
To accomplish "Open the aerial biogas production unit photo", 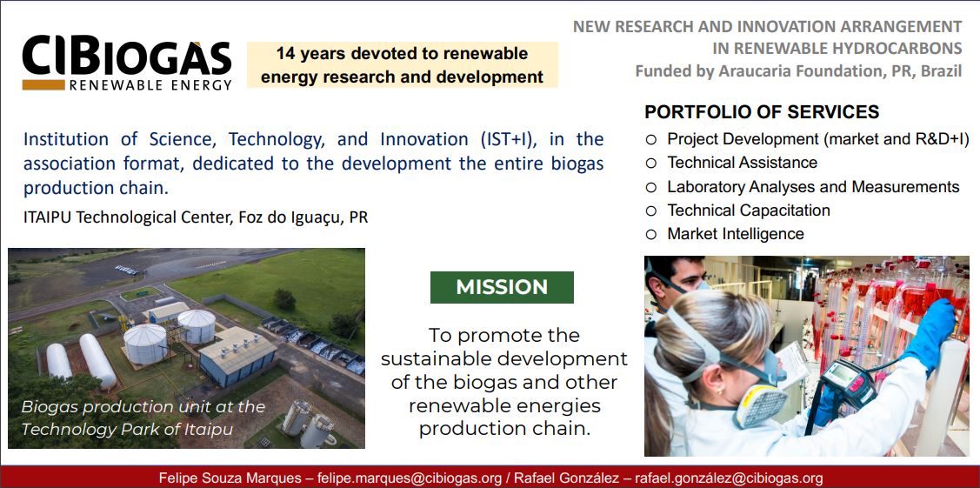I will [186, 348].
